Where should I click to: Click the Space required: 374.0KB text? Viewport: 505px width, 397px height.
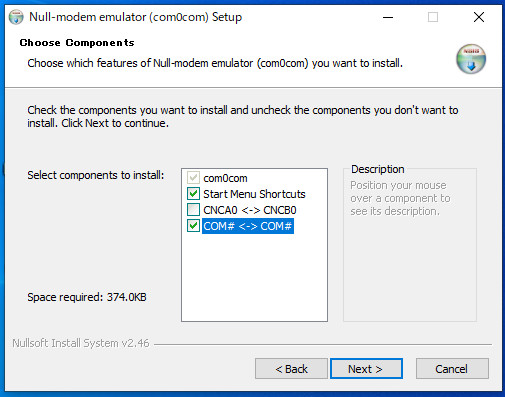tap(87, 297)
